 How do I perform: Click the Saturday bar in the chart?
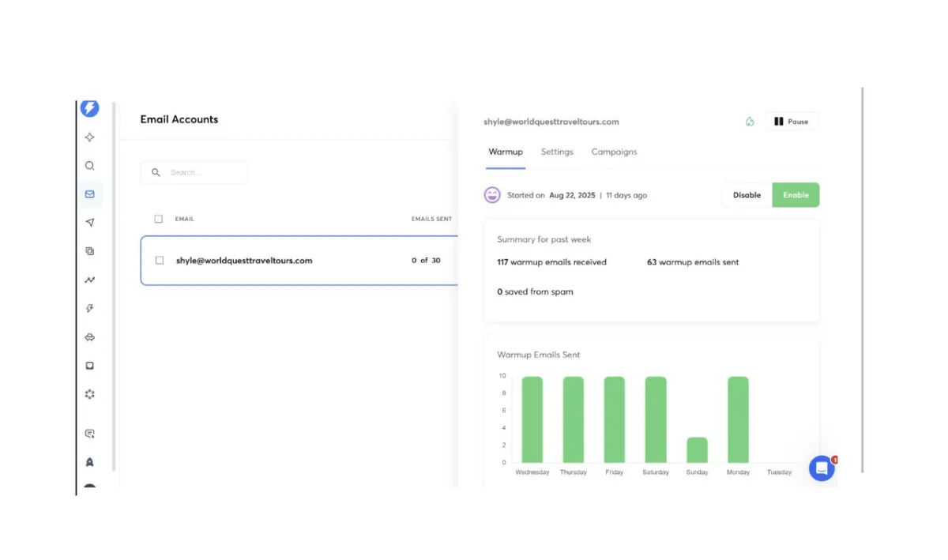(x=656, y=419)
